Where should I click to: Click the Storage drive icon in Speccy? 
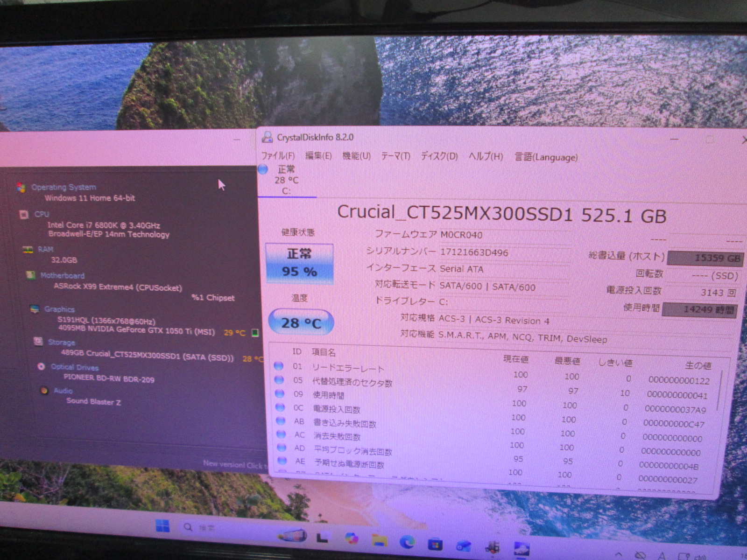38,342
